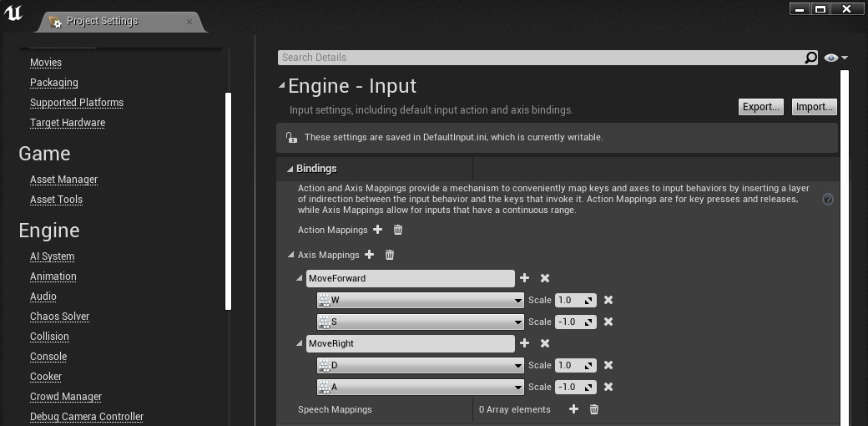Delete all Action Mappings with trash icon
This screenshot has height=426, width=868.
tap(397, 230)
